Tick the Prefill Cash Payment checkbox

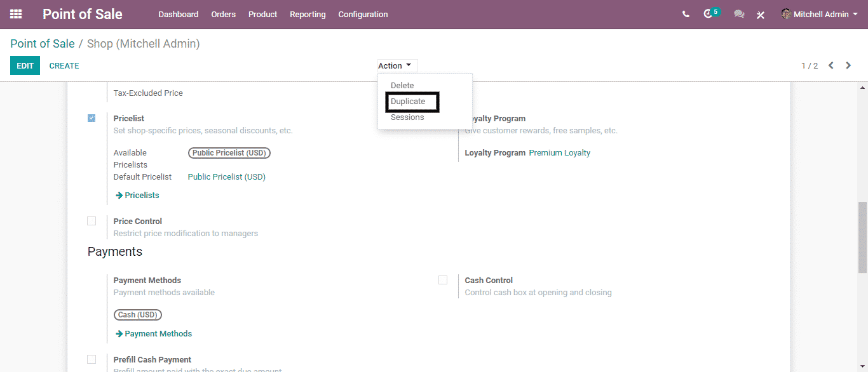tap(92, 359)
